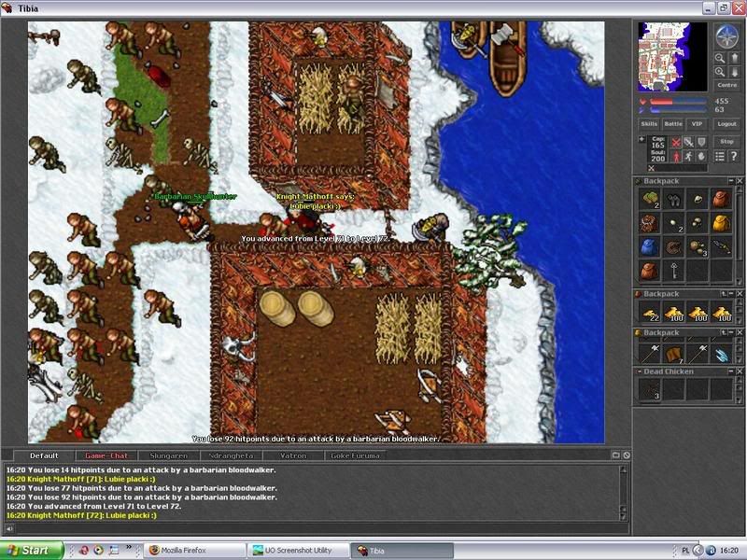The width and height of the screenshot is (747, 560).
Task: Open the Skills window
Action: [x=649, y=124]
